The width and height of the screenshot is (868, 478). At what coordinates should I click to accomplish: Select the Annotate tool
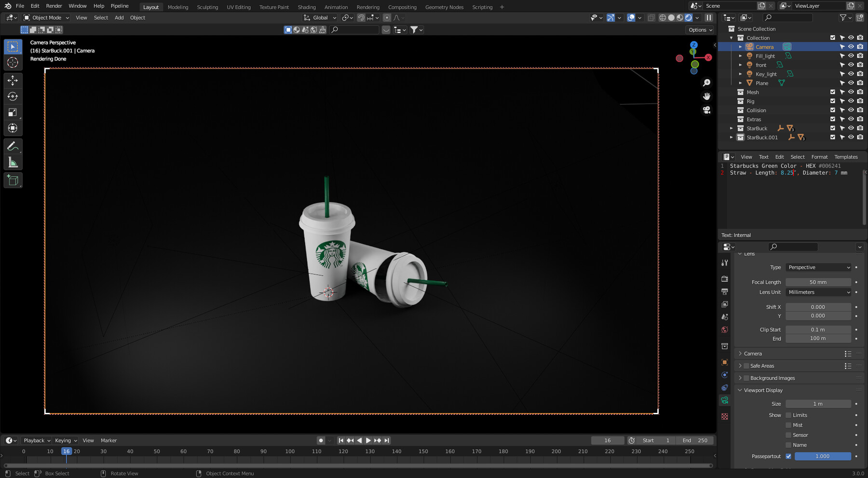click(13, 146)
